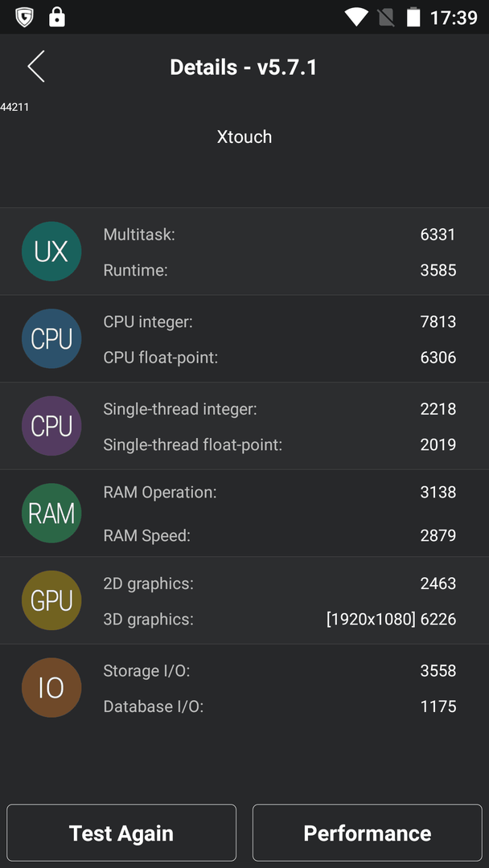This screenshot has width=489, height=868.
Task: Tap the back arrow icon
Action: [36, 67]
